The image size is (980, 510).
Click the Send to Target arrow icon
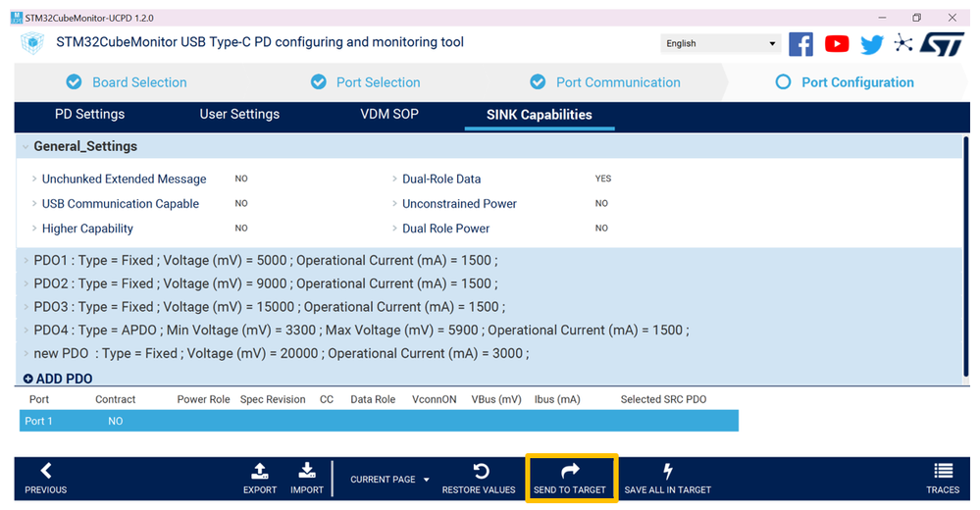click(570, 471)
